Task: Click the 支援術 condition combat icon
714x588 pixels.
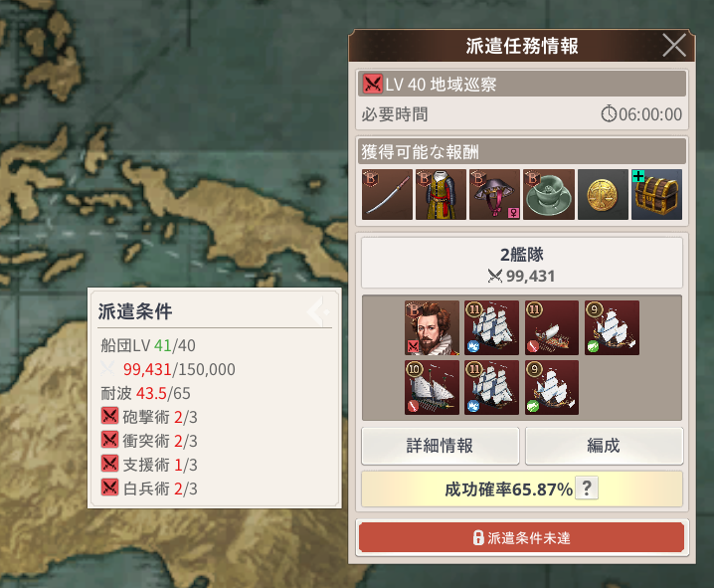Action: (x=109, y=464)
